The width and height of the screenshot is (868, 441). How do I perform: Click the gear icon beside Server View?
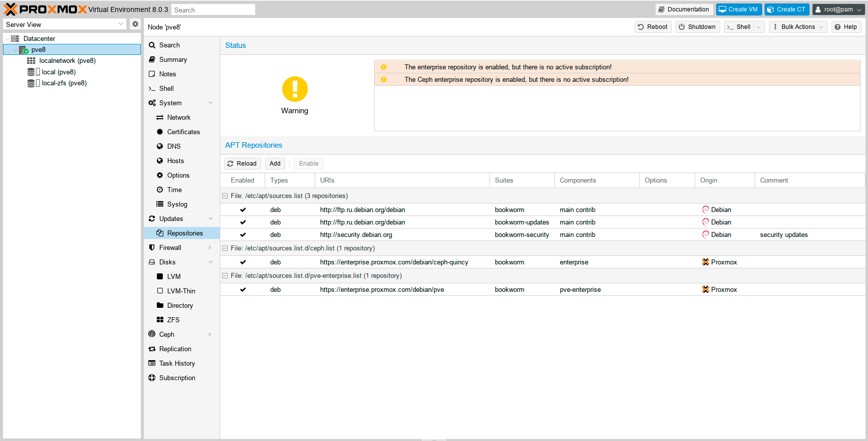tap(135, 24)
